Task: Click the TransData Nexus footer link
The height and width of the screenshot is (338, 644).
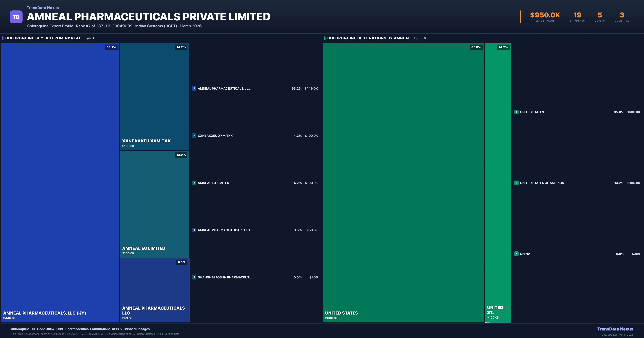Action: point(615,329)
